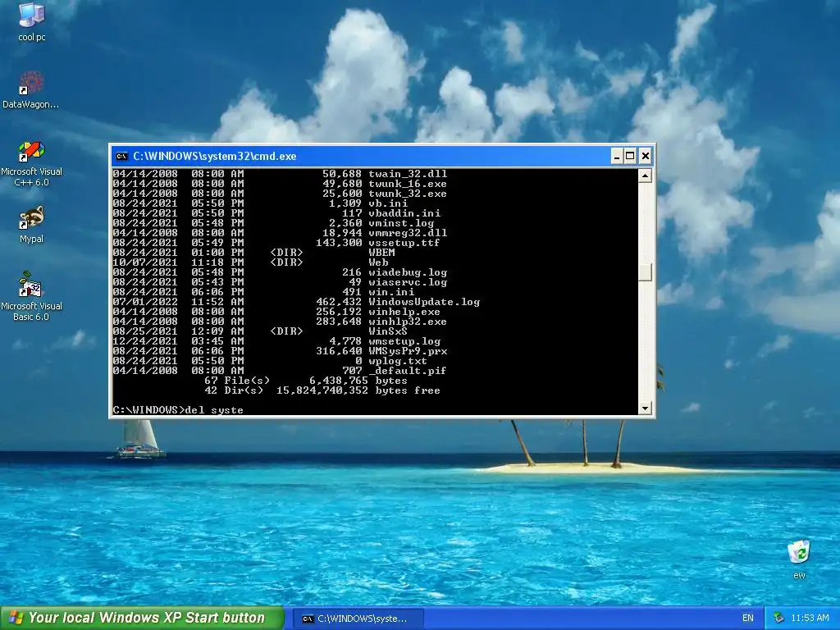This screenshot has height=630, width=840.
Task: Click the WindowsUpdate.log file name
Action: [424, 302]
